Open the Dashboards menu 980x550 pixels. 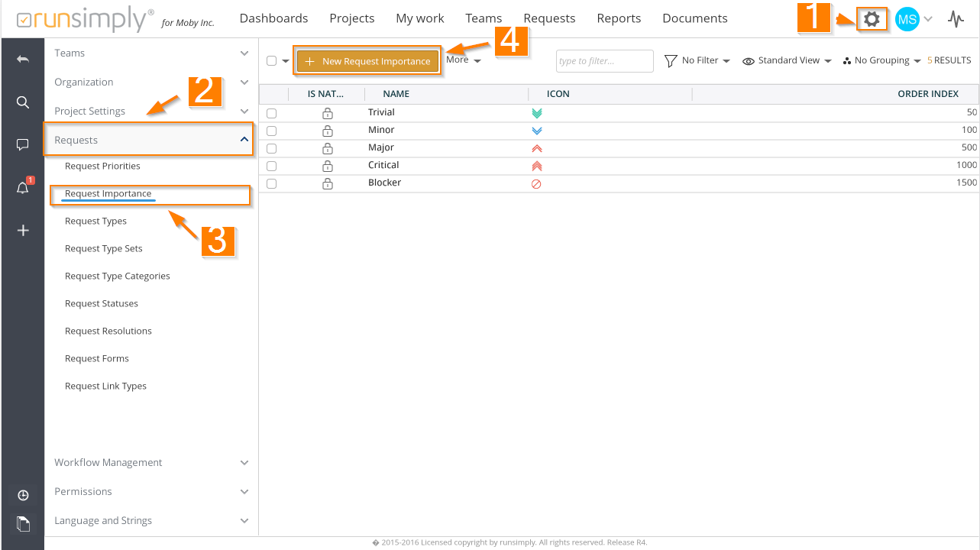(x=273, y=18)
